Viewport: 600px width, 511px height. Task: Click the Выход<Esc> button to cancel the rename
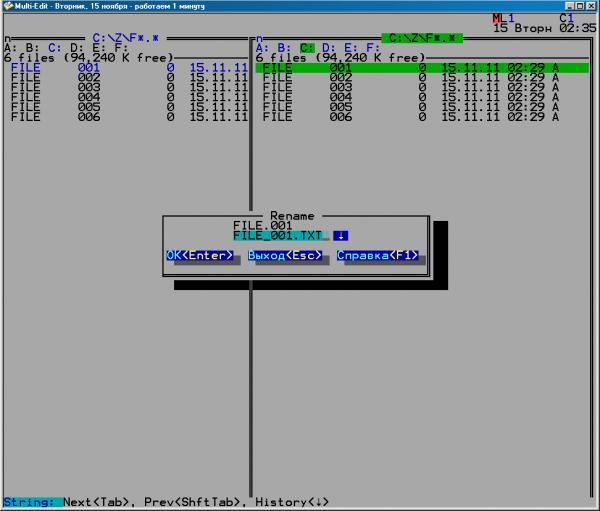(286, 256)
